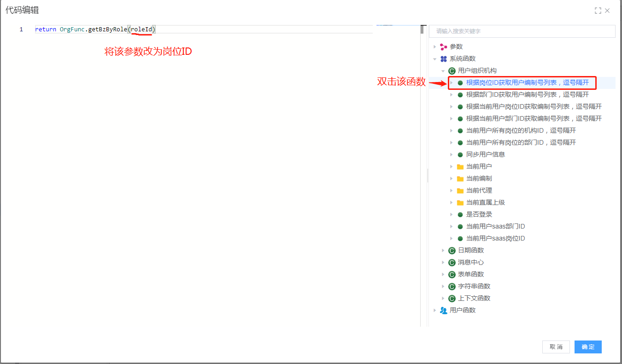Screen dimensions: 622x364
Task: Click the 用户组织机构 class icon
Action: point(452,70)
